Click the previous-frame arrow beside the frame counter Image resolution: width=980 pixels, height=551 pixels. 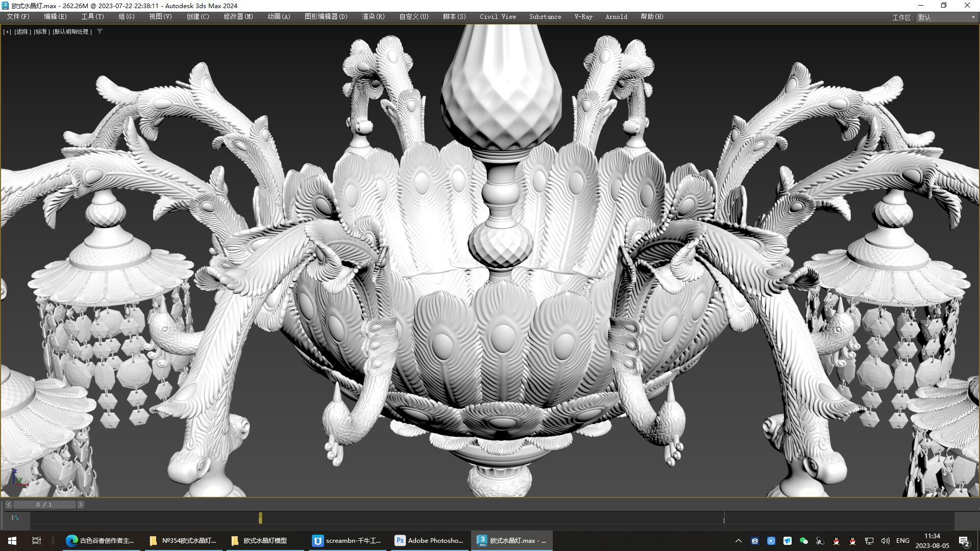click(x=8, y=504)
